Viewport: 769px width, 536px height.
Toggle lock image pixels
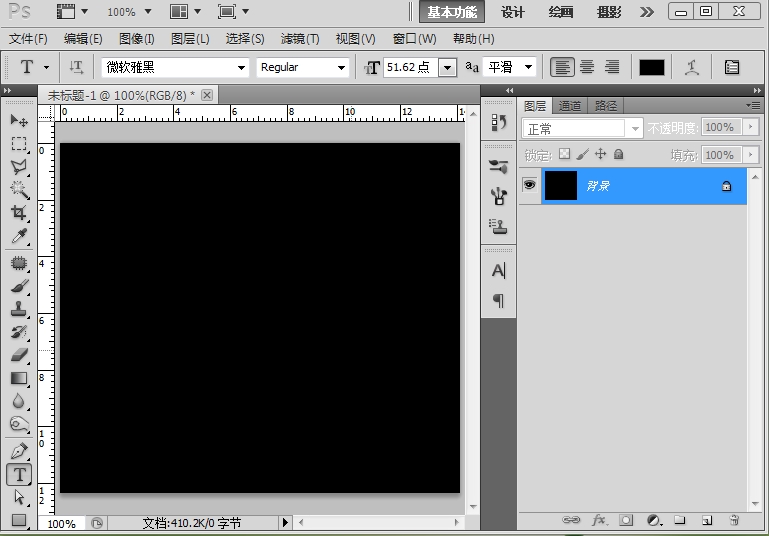click(582, 154)
